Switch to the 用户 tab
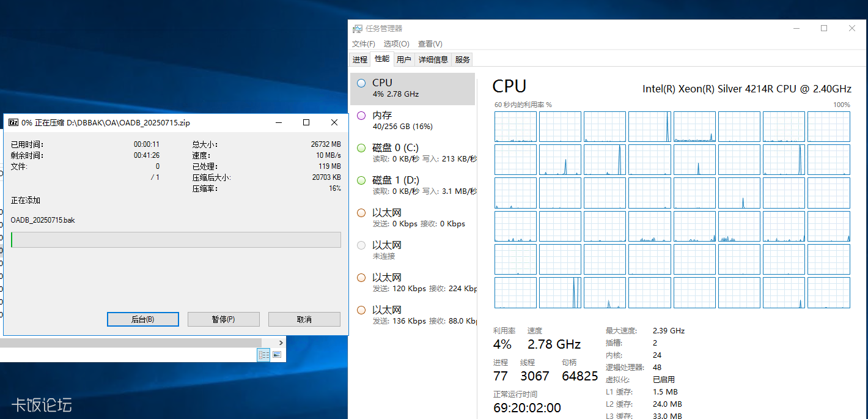The height and width of the screenshot is (419, 868). click(403, 59)
